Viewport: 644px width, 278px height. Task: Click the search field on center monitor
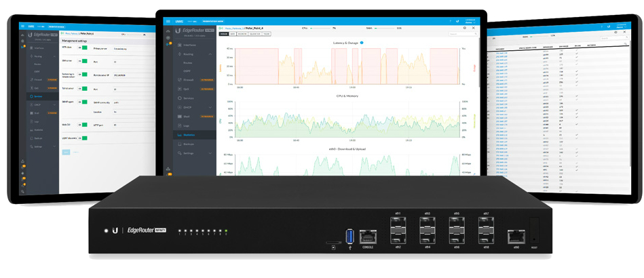463,35
